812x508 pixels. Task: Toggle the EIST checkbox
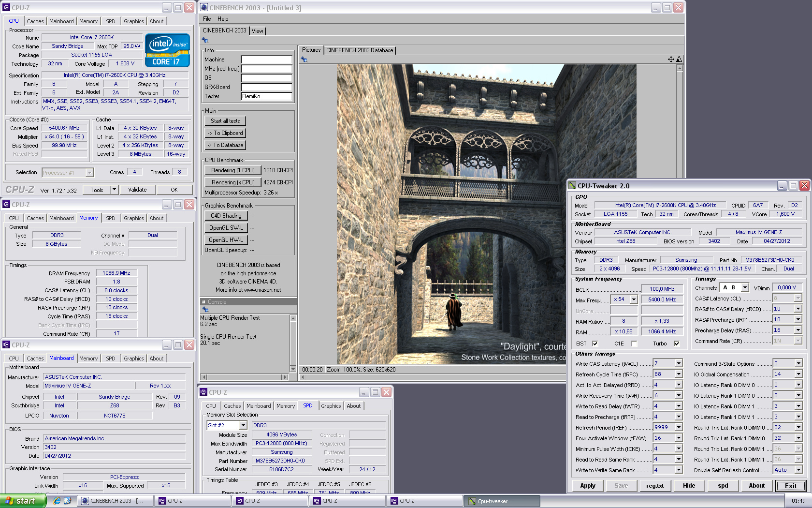pyautogui.click(x=595, y=344)
